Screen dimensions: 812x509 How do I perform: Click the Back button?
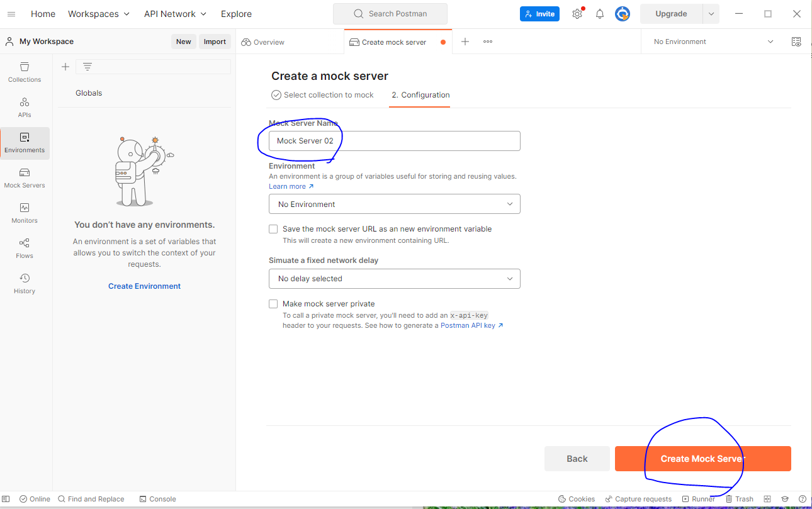tap(577, 459)
